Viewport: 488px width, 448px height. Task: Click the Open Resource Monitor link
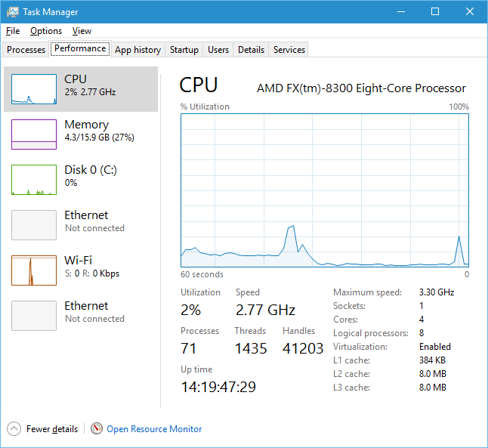click(x=154, y=429)
